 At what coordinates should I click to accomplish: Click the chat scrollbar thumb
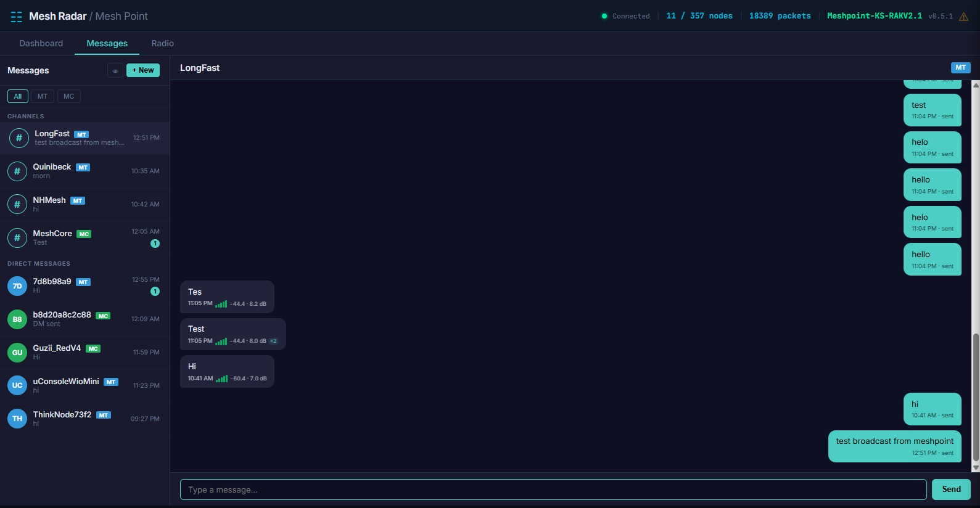(x=976, y=398)
